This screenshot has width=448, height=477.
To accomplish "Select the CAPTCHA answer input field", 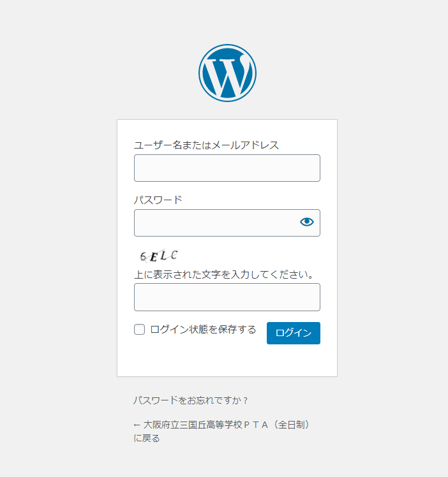I will (x=227, y=297).
